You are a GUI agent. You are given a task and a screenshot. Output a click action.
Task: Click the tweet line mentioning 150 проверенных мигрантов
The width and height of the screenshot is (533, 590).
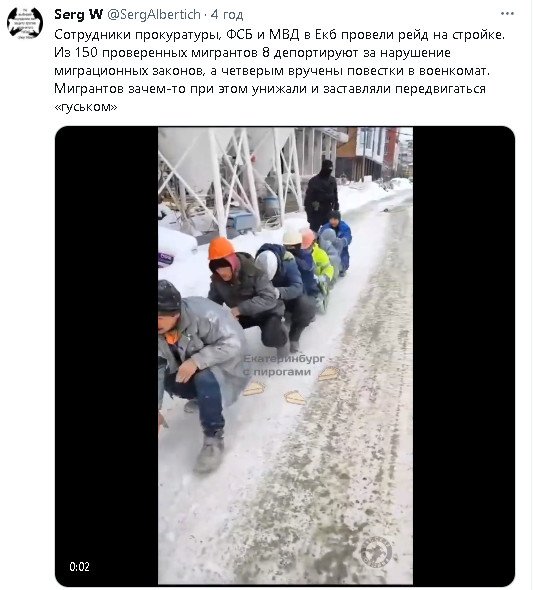[252, 52]
